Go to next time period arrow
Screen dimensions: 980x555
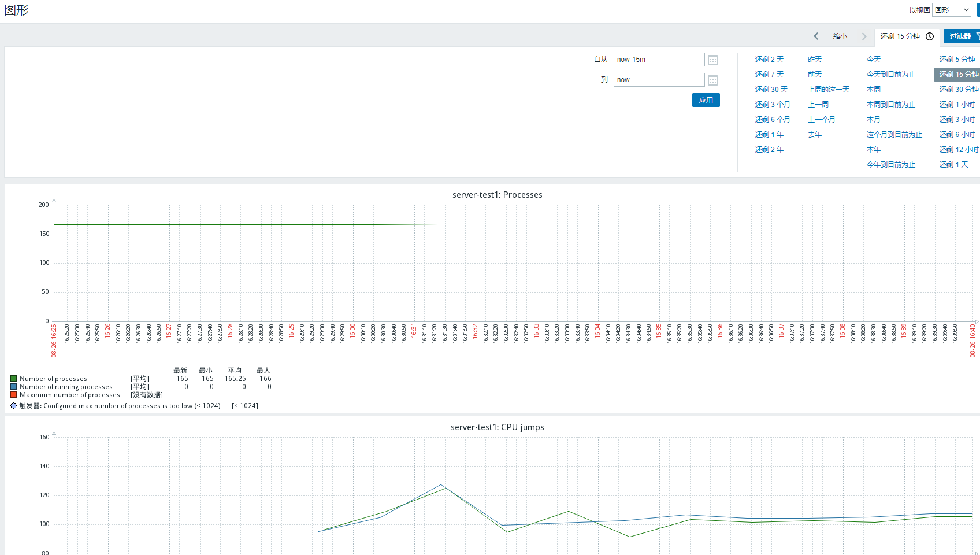click(864, 36)
